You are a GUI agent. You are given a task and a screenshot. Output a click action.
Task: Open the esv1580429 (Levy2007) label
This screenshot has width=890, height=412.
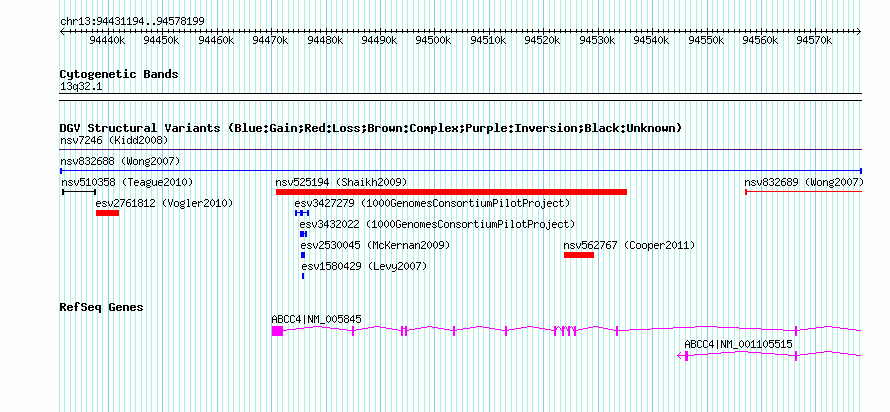pos(364,266)
